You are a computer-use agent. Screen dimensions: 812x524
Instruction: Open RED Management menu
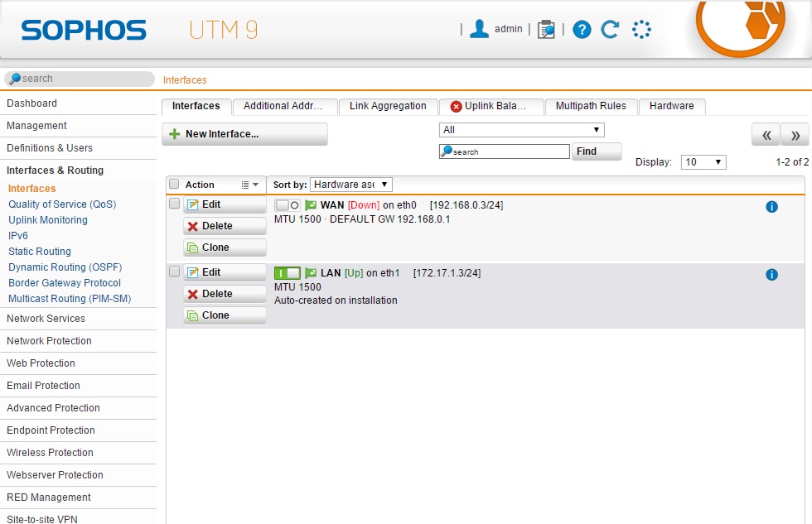(78, 498)
